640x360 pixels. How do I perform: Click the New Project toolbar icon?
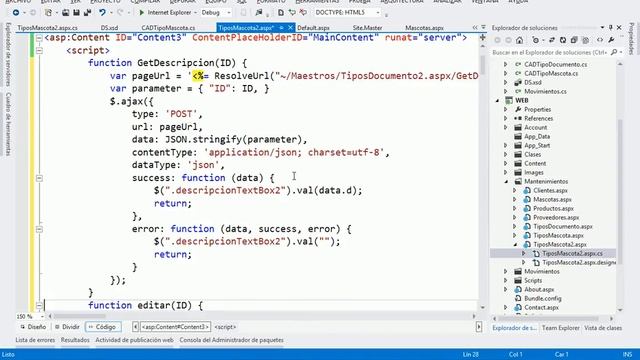[49, 13]
